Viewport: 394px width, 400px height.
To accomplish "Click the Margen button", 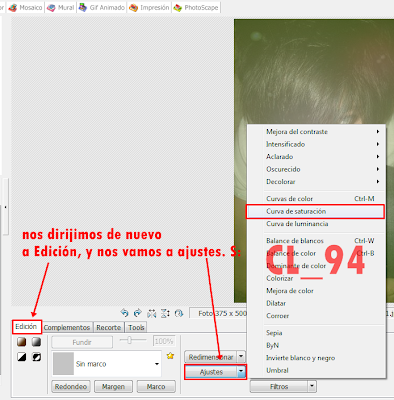I will pyautogui.click(x=113, y=387).
